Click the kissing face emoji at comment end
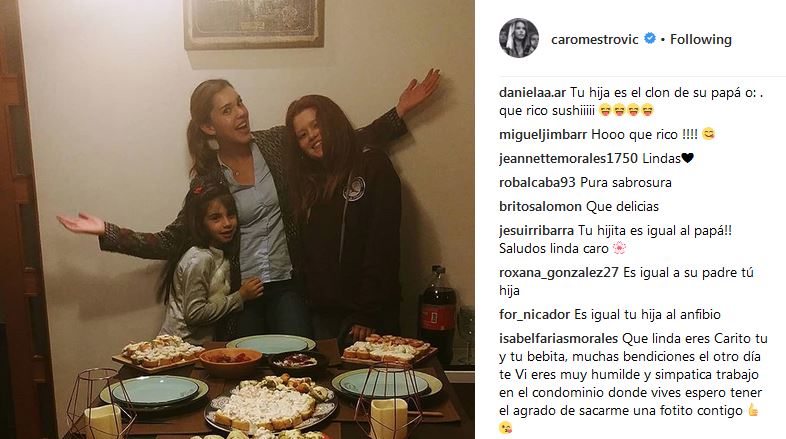The width and height of the screenshot is (786, 439). pos(506,428)
